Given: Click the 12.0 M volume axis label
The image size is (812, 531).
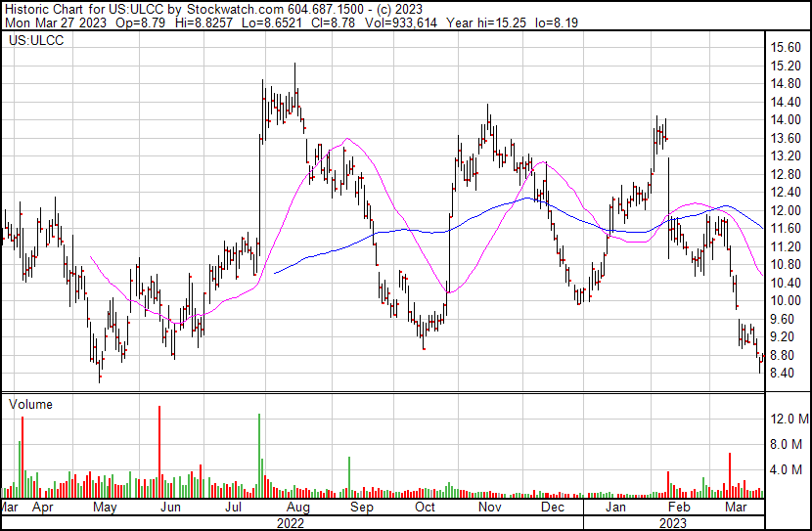Looking at the screenshot, I should (x=789, y=419).
